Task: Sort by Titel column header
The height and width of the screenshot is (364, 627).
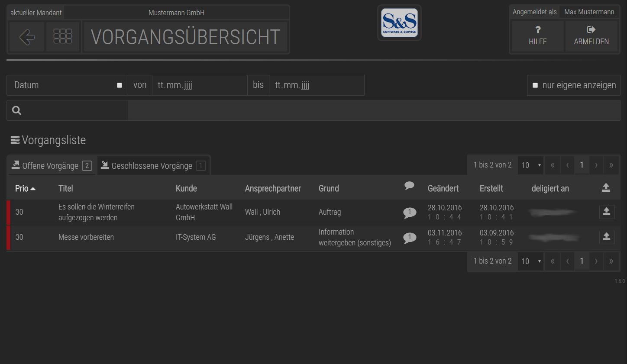Action: [x=66, y=188]
